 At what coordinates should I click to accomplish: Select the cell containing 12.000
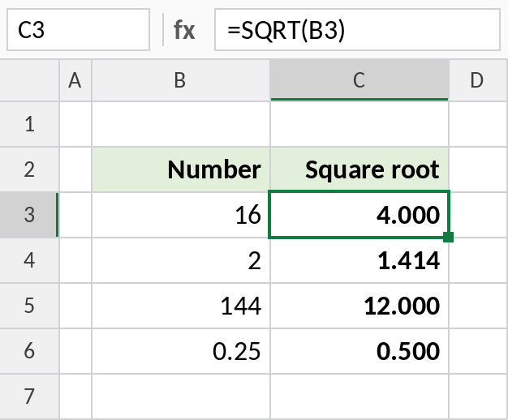tap(359, 306)
